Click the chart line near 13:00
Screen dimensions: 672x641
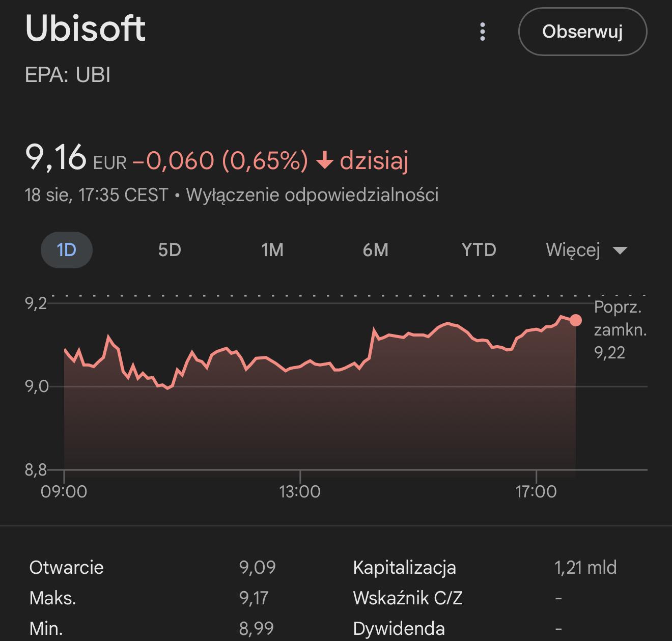coord(300,366)
